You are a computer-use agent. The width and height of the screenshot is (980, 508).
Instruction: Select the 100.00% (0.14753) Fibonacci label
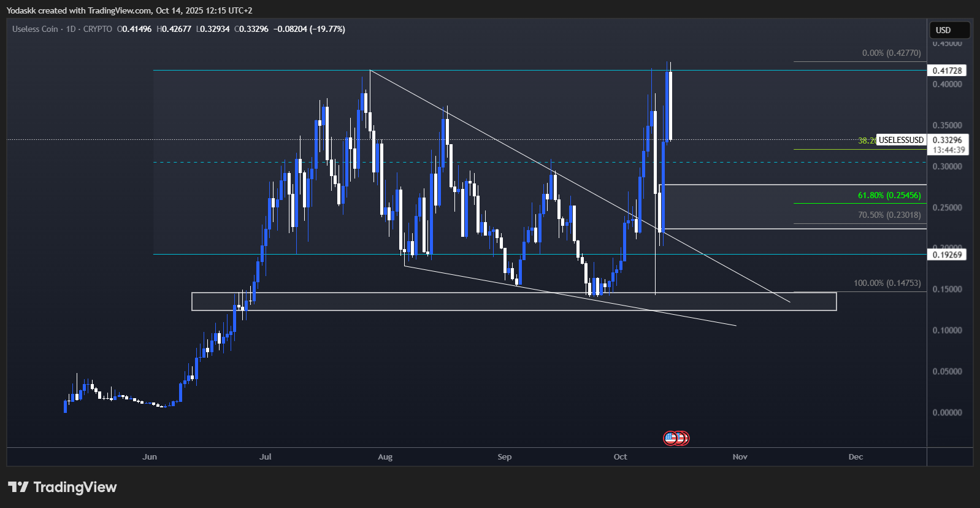coord(887,283)
